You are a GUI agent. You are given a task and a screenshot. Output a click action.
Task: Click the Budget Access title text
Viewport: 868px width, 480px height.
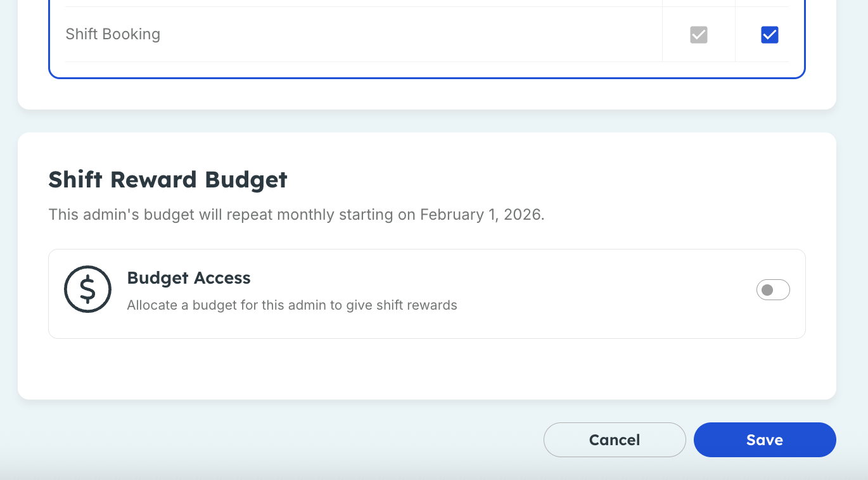tap(189, 278)
